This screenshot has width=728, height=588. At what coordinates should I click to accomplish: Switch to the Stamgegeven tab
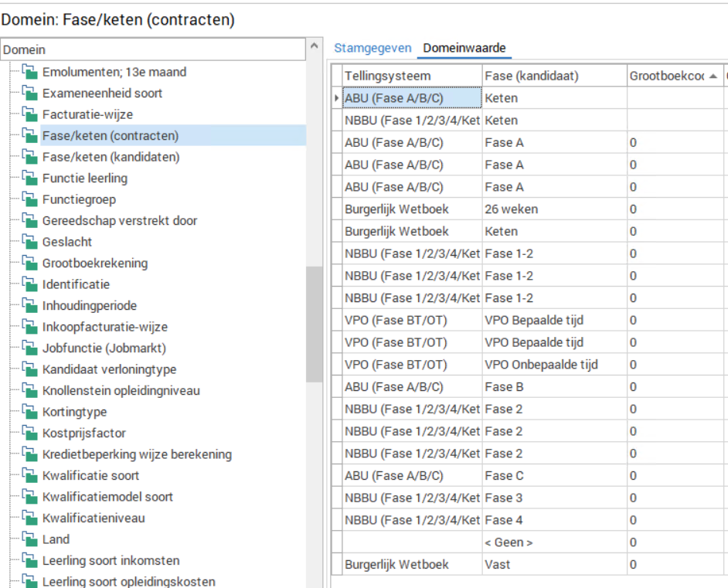pos(373,48)
